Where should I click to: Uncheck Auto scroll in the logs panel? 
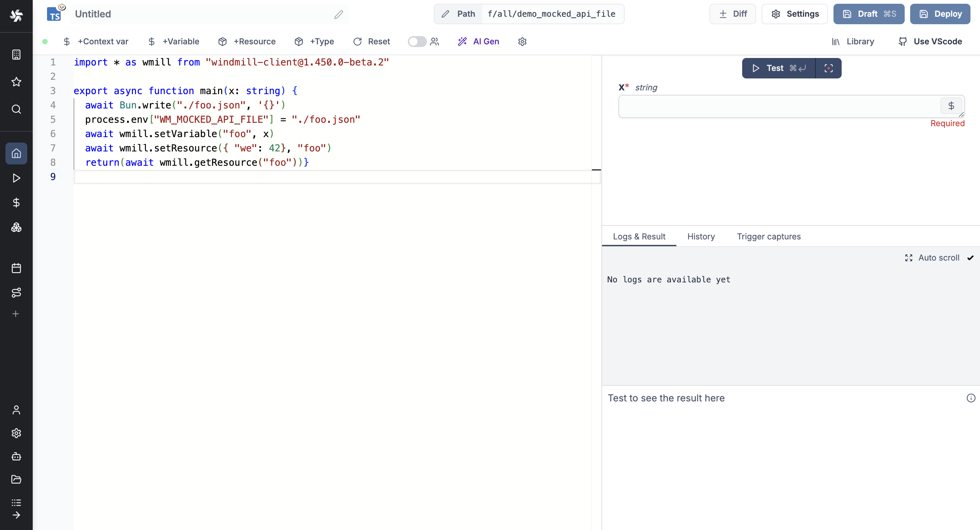[x=970, y=258]
